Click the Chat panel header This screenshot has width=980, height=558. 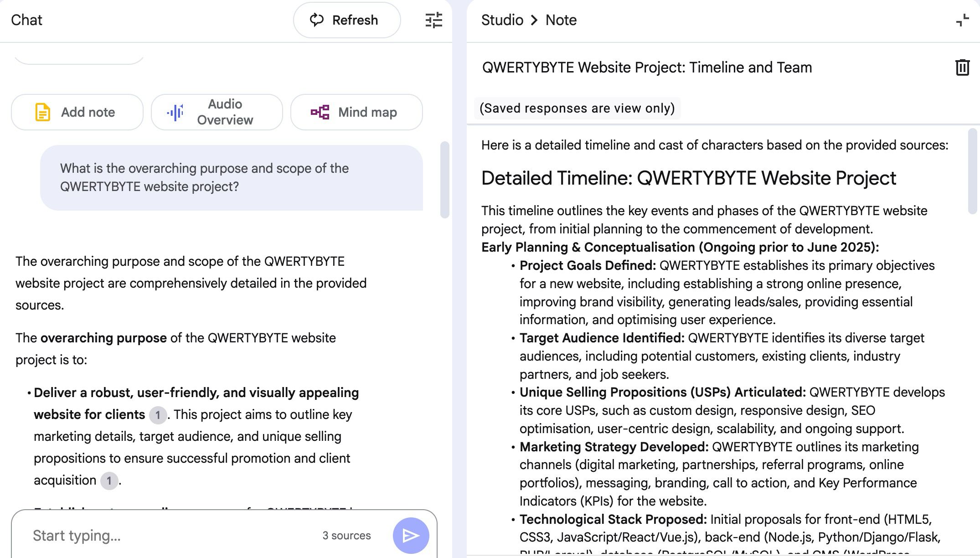26,20
